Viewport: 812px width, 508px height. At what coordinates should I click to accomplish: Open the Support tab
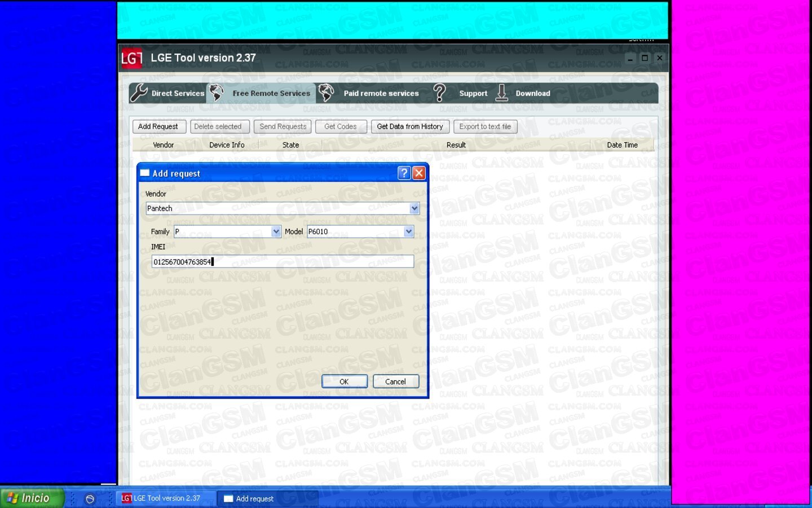pyautogui.click(x=473, y=93)
